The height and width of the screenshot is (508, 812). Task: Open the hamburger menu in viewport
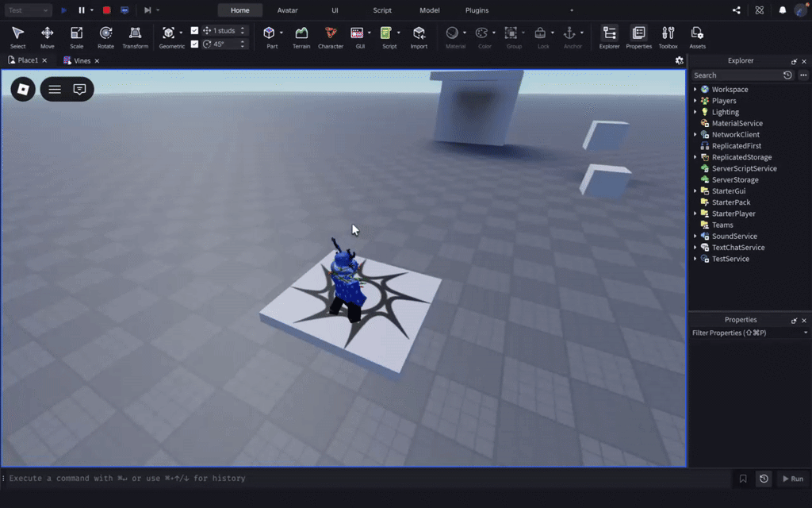pyautogui.click(x=55, y=89)
